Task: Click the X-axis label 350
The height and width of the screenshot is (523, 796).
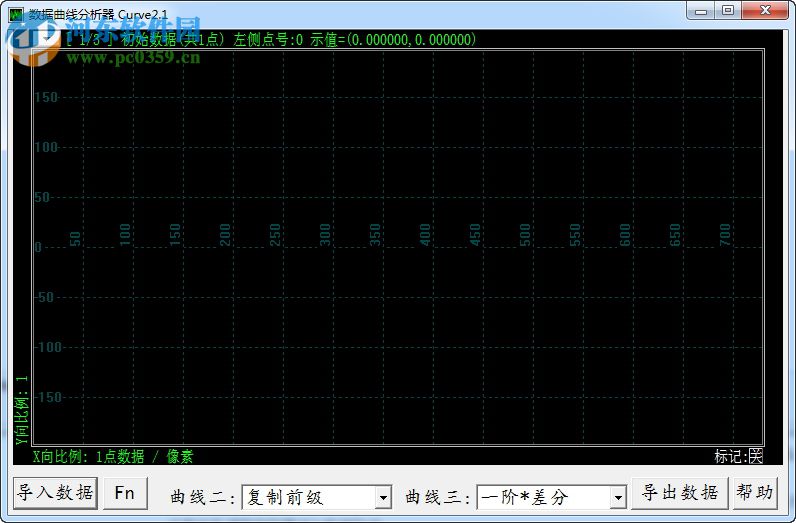Action: pos(375,235)
